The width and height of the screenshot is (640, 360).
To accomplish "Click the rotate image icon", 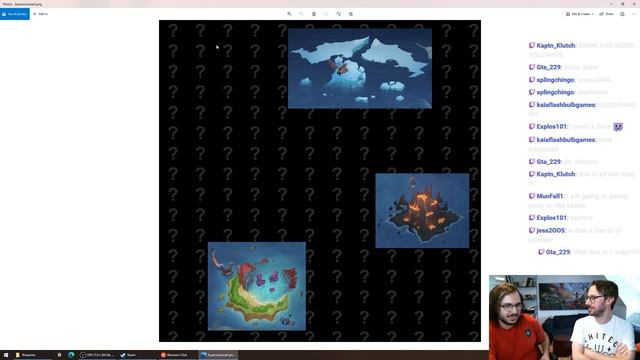I will click(338, 14).
